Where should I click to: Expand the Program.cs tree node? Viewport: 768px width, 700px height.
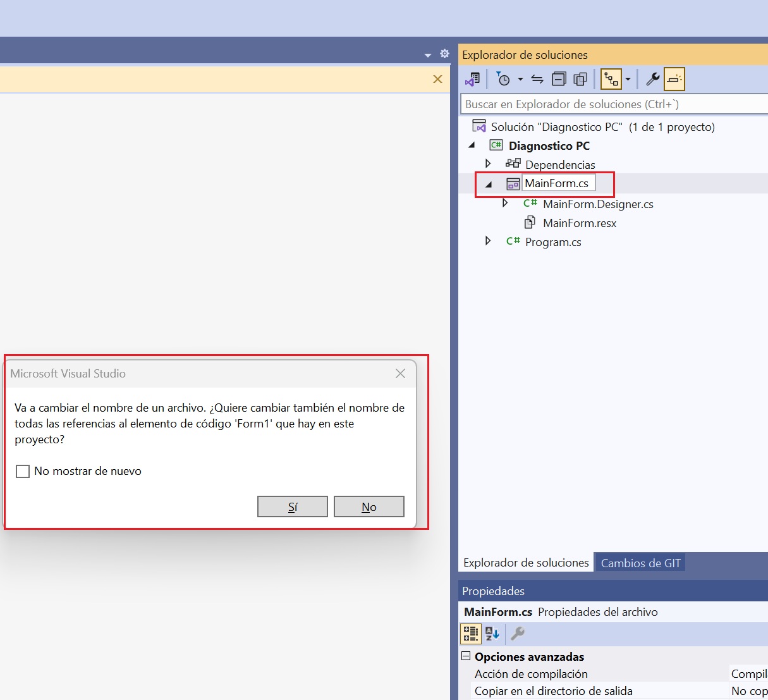pyautogui.click(x=487, y=241)
